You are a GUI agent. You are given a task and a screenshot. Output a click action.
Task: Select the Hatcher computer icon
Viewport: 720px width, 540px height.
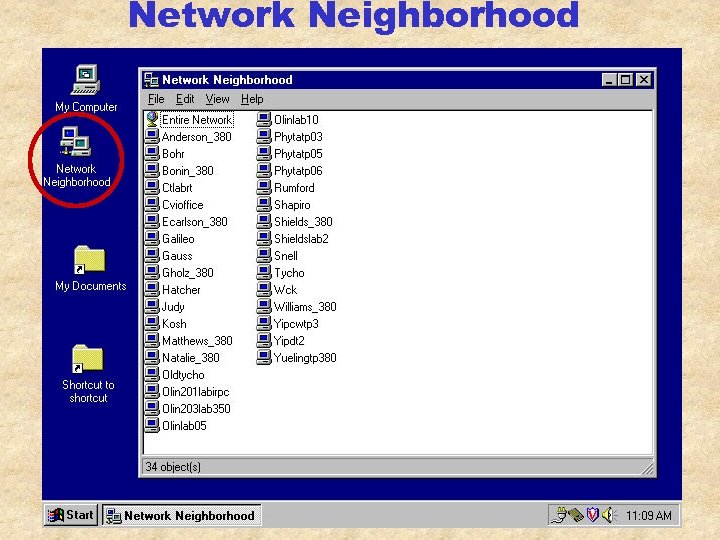click(152, 289)
